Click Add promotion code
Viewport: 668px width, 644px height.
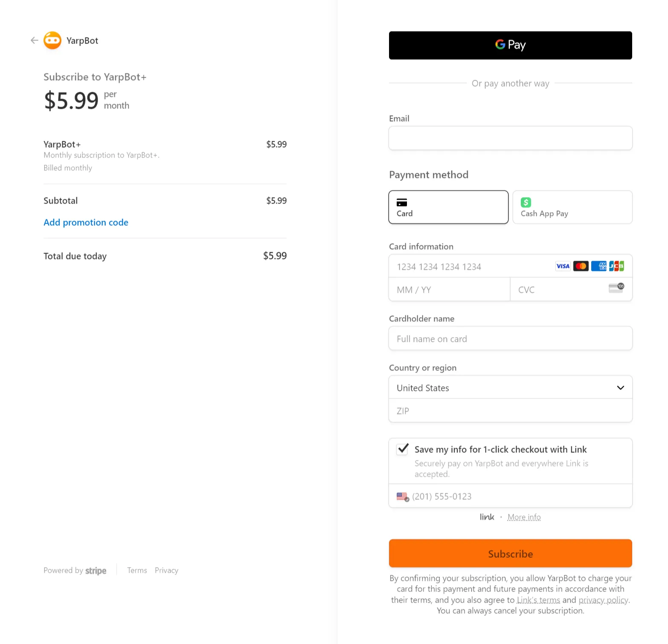pos(86,222)
